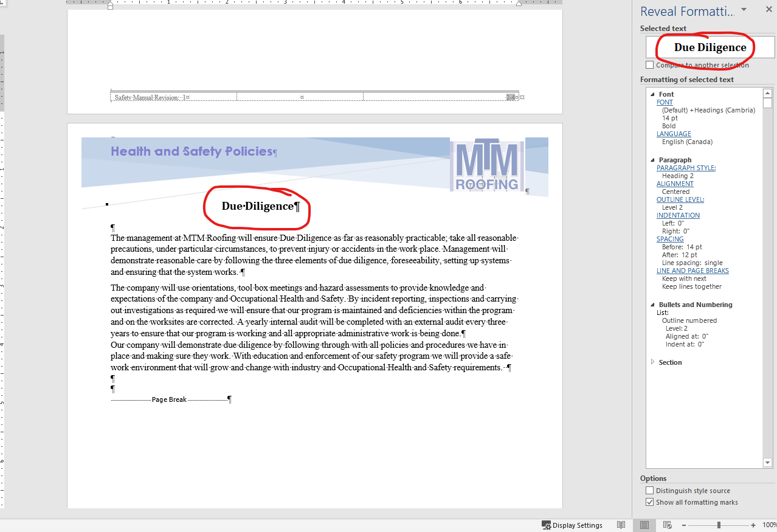Switch to Print Layout view
The image size is (777, 532).
[x=644, y=525]
